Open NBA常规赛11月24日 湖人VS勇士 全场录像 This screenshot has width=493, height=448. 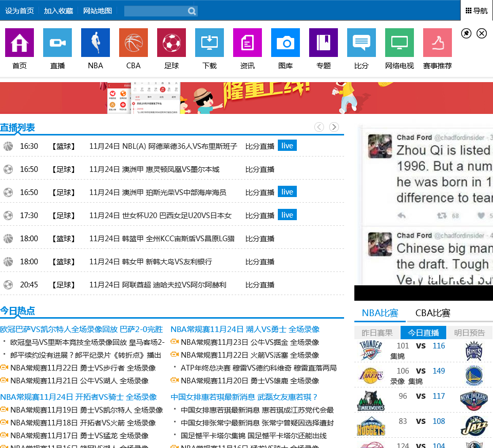click(245, 329)
